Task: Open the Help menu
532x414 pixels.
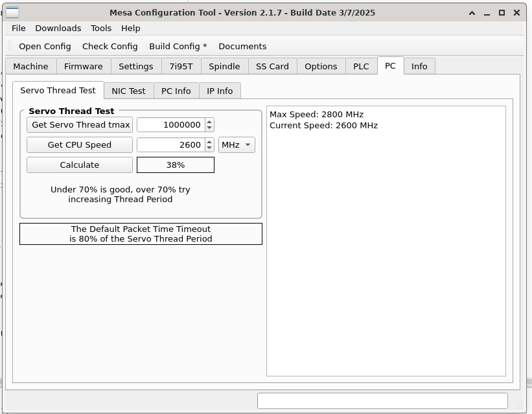Action: click(131, 28)
